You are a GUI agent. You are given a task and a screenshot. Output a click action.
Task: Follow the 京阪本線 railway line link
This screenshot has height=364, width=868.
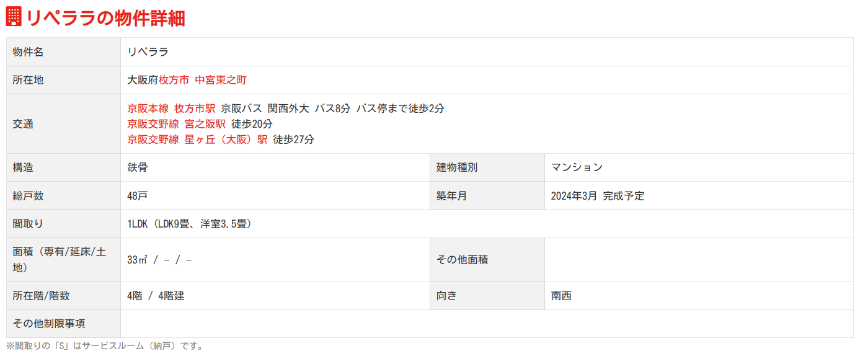coord(148,109)
